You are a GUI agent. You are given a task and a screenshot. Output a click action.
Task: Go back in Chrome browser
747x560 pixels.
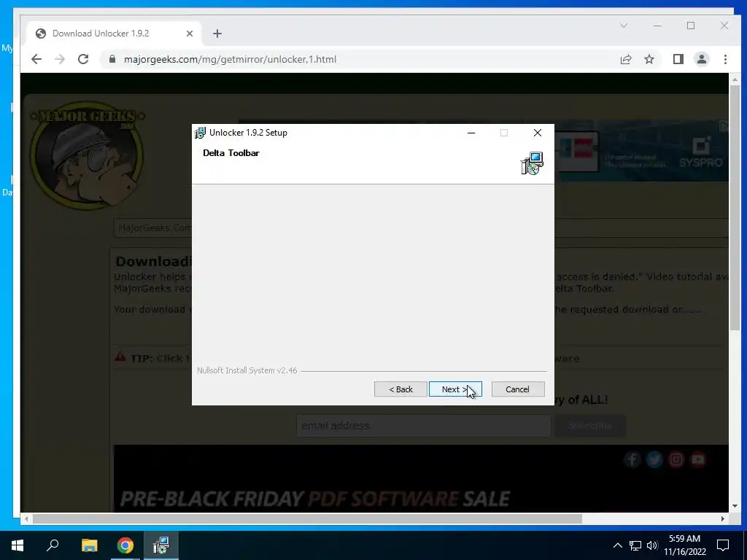pyautogui.click(x=36, y=59)
